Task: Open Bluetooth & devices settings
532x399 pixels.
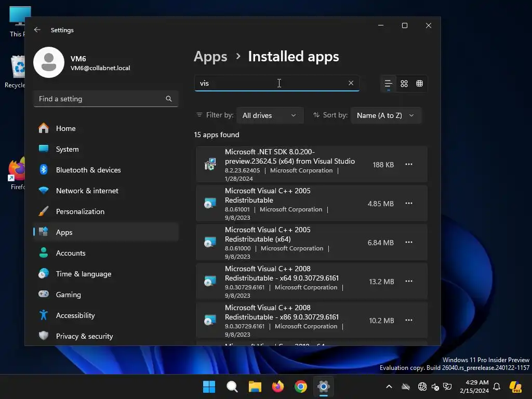Action: pyautogui.click(x=106, y=170)
